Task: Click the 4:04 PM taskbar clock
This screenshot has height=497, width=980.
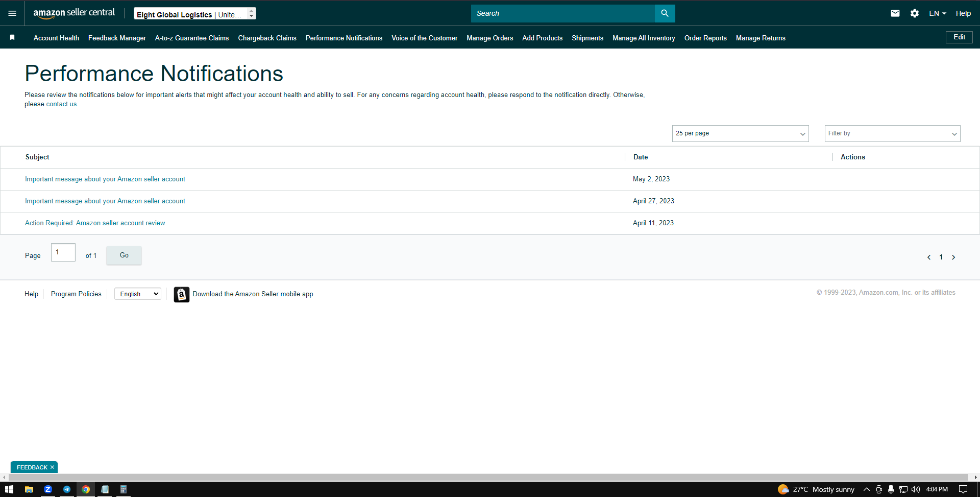Action: click(x=937, y=489)
